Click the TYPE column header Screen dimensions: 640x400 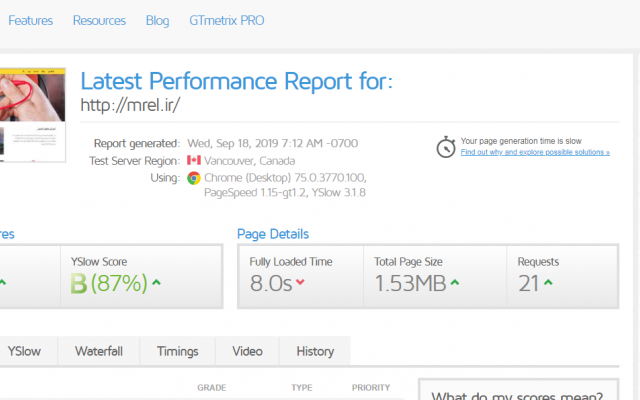point(302,387)
